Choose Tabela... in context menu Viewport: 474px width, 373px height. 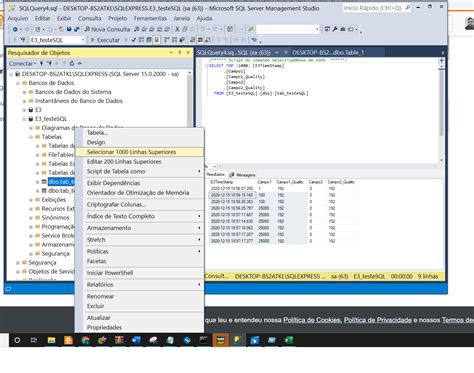140,133
